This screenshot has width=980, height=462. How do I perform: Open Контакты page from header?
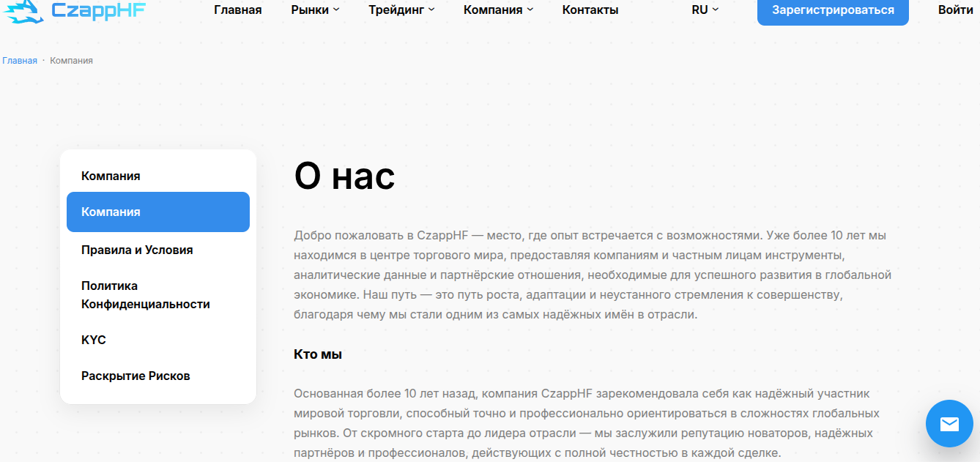click(590, 10)
